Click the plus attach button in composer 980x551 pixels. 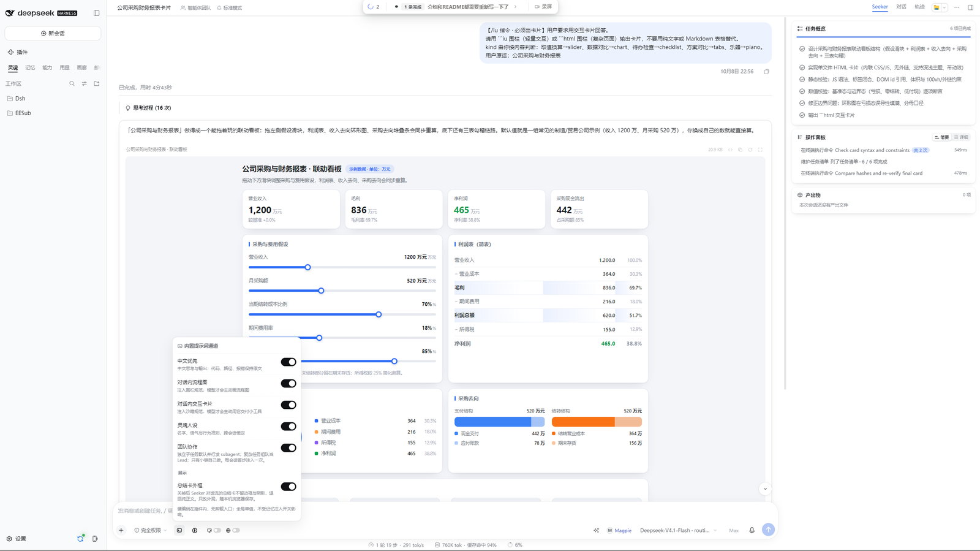pyautogui.click(x=121, y=530)
